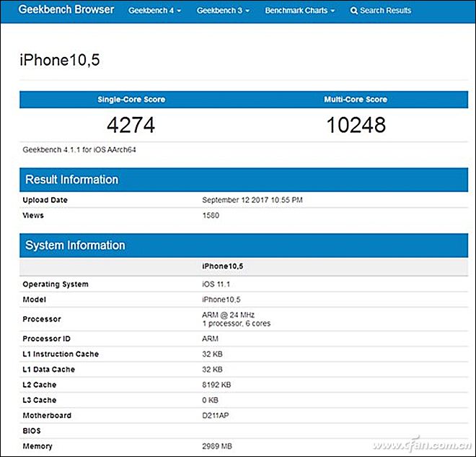Select the 8192 KB value
The width and height of the screenshot is (476, 457).
click(x=216, y=385)
